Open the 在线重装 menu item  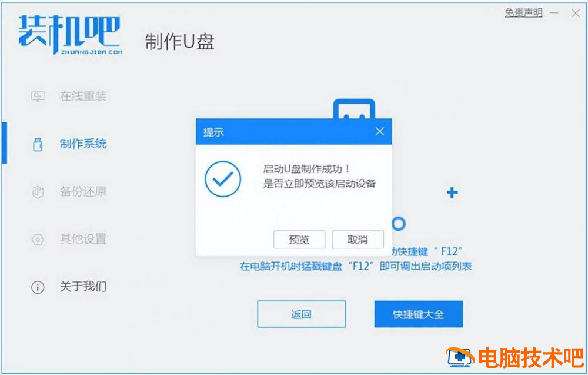(x=83, y=97)
